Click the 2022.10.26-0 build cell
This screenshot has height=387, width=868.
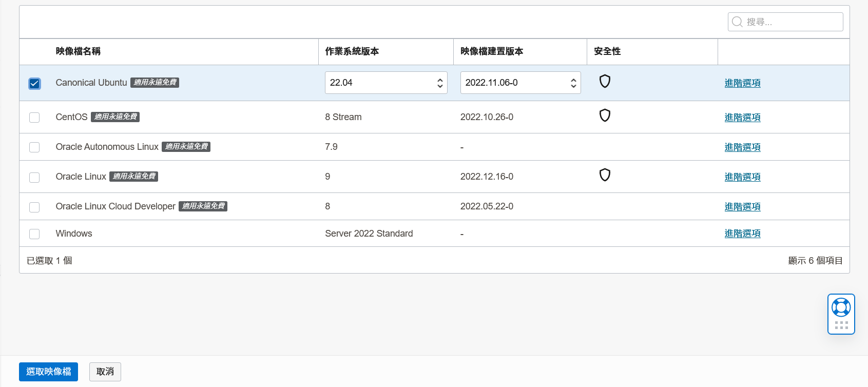(x=487, y=117)
